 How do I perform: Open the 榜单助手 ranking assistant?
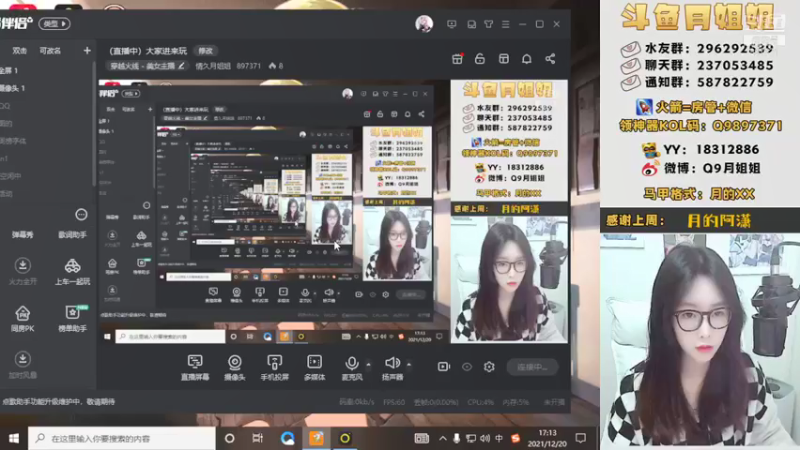72,318
